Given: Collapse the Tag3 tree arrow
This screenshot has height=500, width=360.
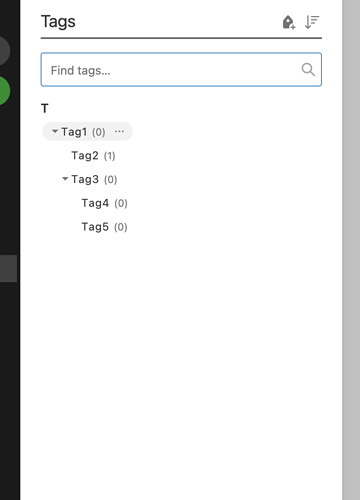Looking at the screenshot, I should point(65,179).
